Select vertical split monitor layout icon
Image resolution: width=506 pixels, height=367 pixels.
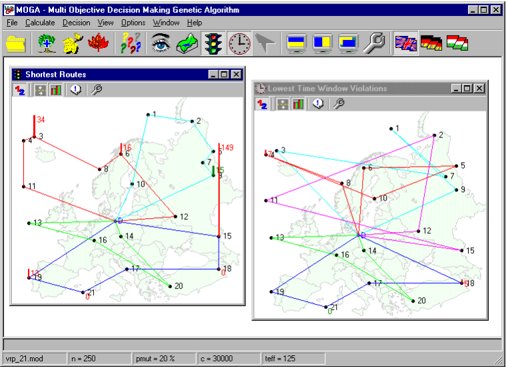[x=322, y=43]
